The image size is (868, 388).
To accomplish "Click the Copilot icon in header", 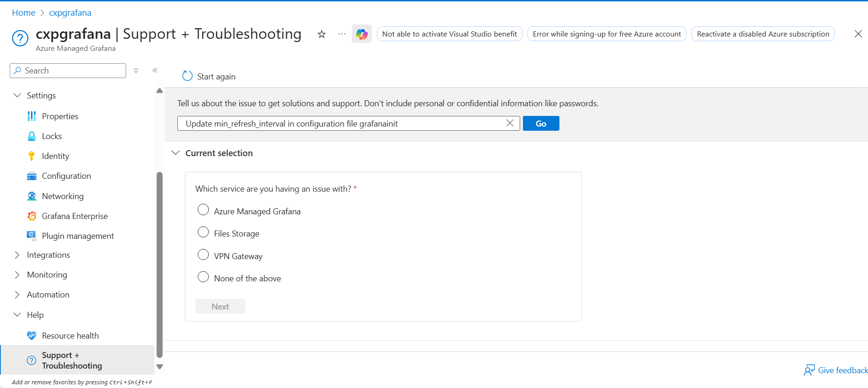I will (362, 34).
